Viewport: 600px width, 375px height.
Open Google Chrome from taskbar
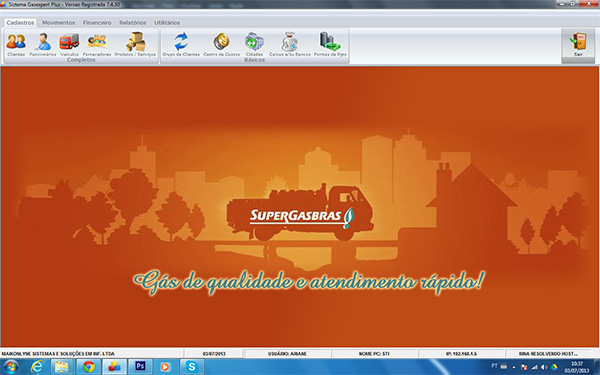(89, 367)
